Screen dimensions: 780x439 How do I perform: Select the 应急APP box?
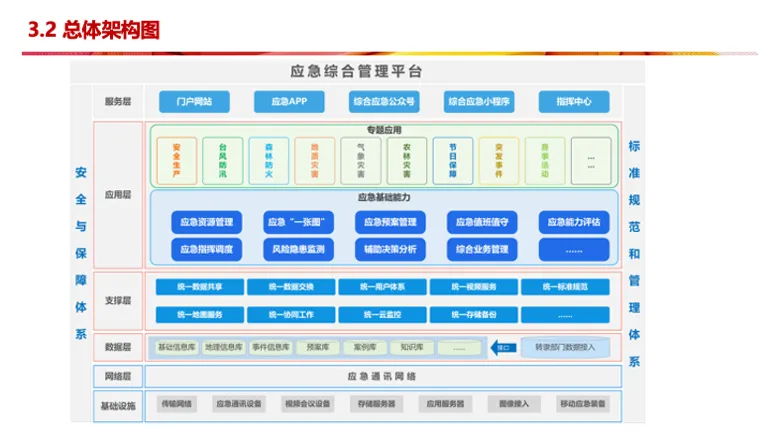point(289,101)
